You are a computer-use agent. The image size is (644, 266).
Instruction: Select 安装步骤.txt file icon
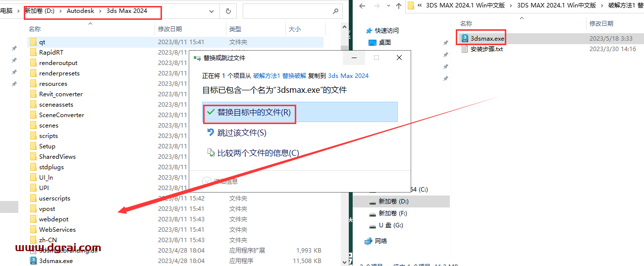(465, 49)
